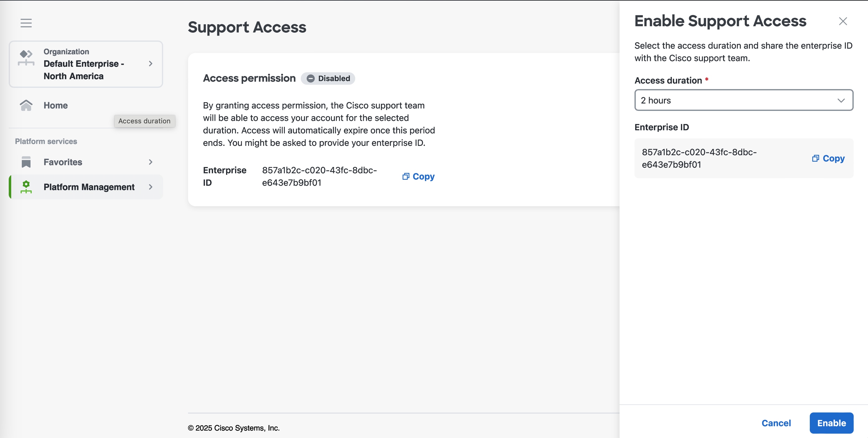Click the Home house icon

coord(26,105)
